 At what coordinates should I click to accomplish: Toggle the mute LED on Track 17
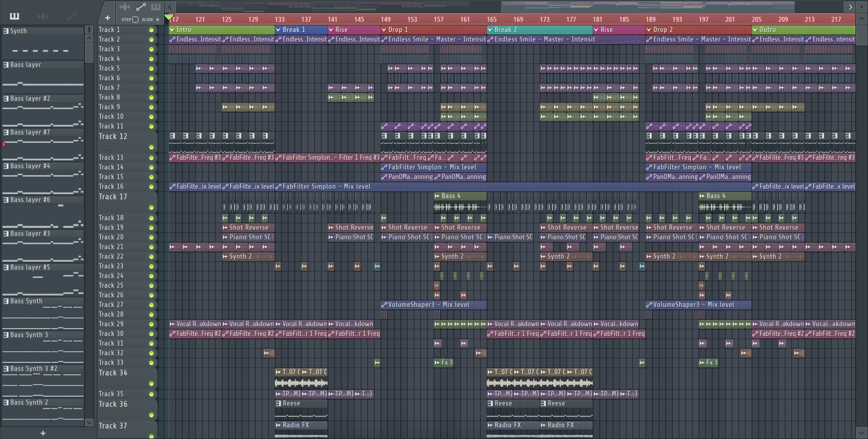[151, 208]
